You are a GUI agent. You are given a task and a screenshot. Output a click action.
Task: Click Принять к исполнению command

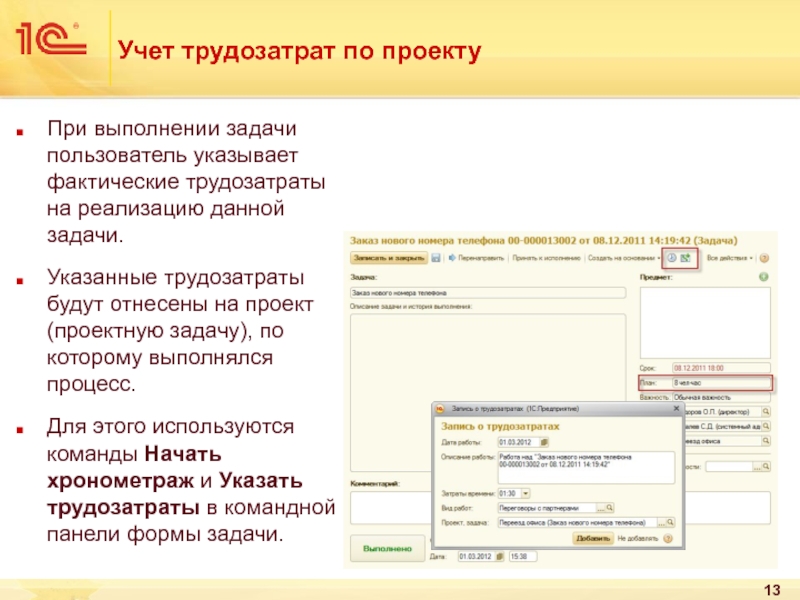546,258
